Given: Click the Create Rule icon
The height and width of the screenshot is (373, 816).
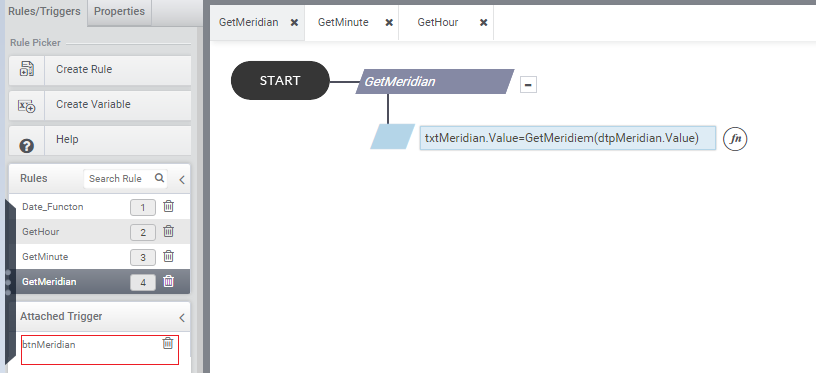Looking at the screenshot, I should [27, 69].
